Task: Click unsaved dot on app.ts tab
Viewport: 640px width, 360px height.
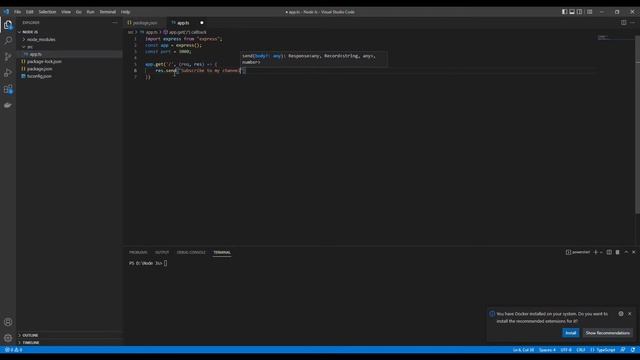Action: (202, 23)
